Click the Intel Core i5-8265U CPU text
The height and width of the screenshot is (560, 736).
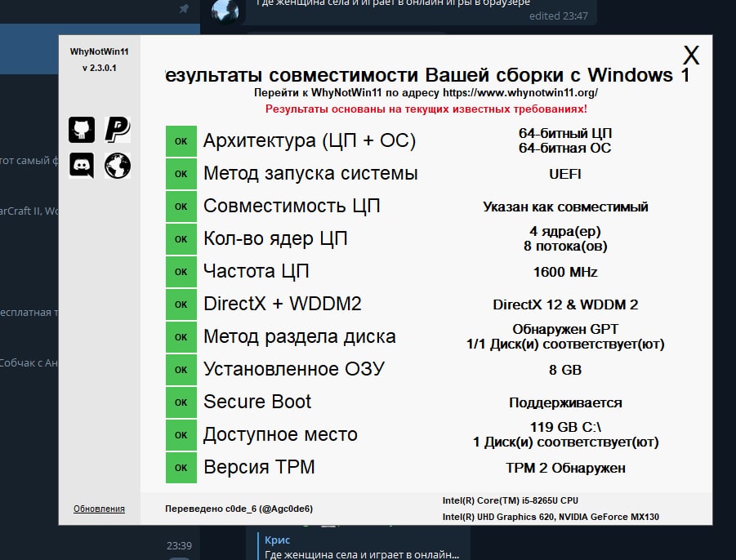(x=511, y=500)
